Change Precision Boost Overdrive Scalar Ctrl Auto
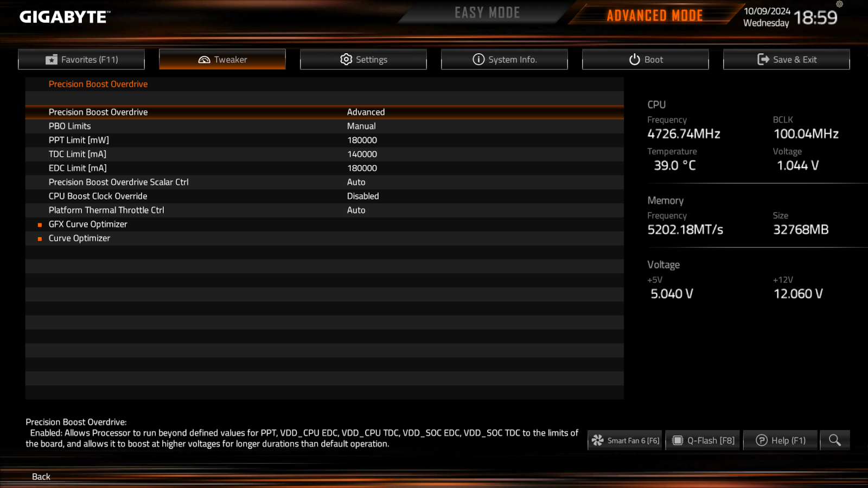Viewport: 868px width, 488px height. point(356,182)
